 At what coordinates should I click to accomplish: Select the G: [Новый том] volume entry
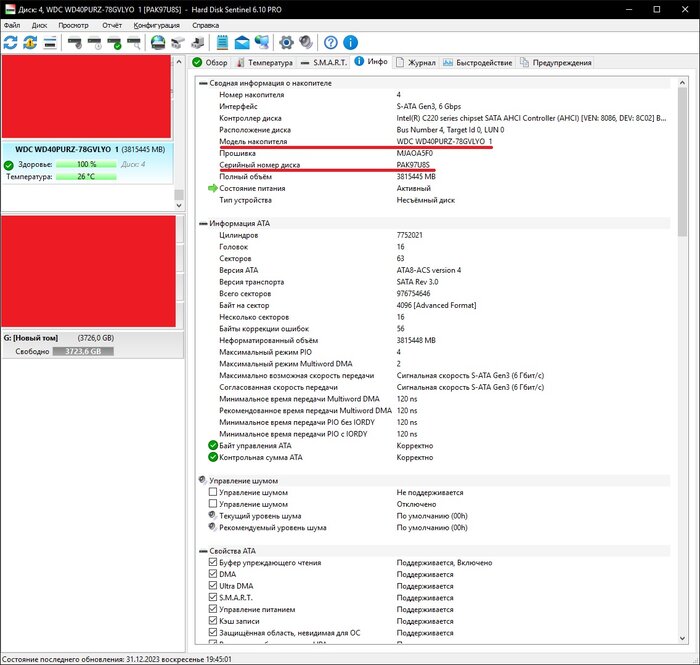[92, 345]
